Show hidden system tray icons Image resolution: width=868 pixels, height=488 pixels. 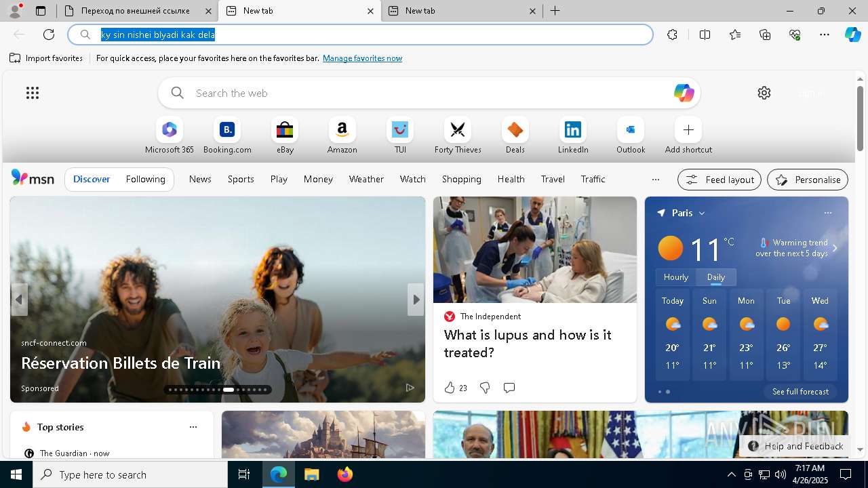(x=731, y=474)
